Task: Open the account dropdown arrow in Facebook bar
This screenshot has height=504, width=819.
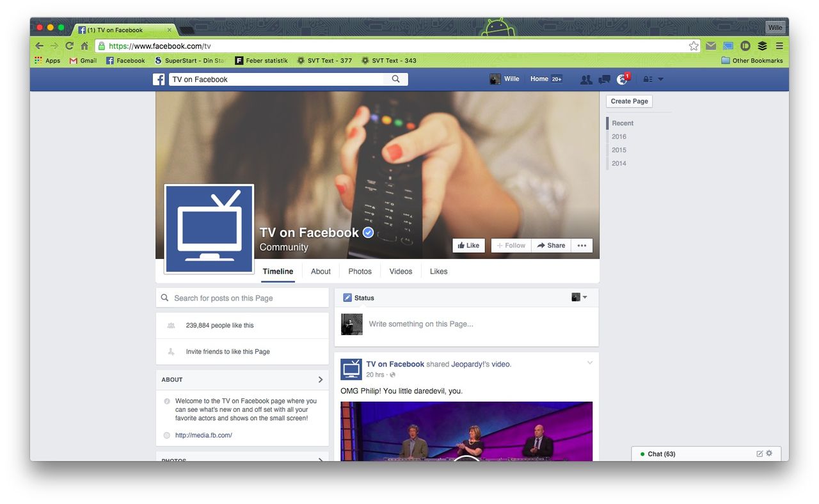Action: pos(661,79)
